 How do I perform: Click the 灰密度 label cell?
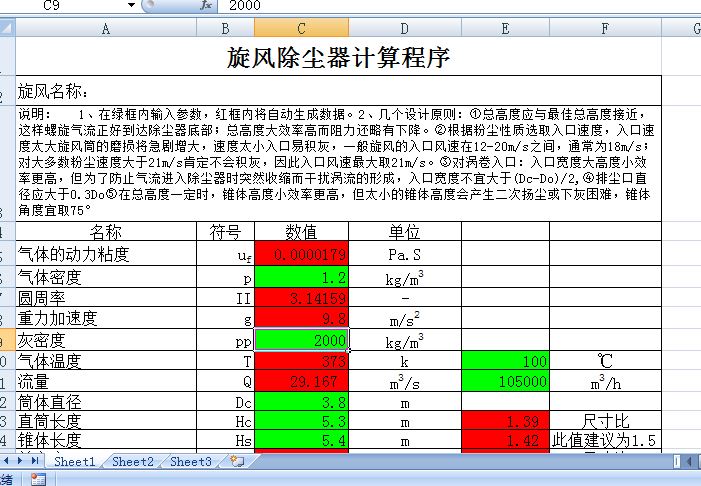tap(106, 340)
